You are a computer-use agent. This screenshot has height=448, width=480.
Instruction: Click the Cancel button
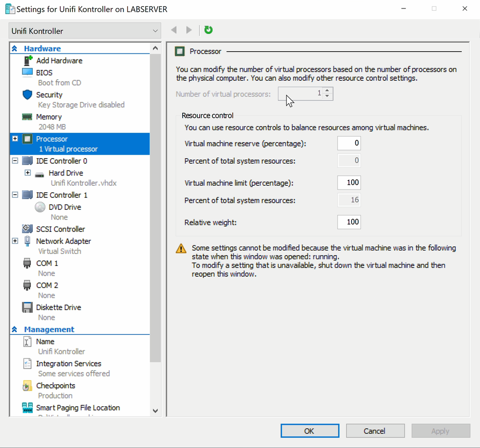375,431
